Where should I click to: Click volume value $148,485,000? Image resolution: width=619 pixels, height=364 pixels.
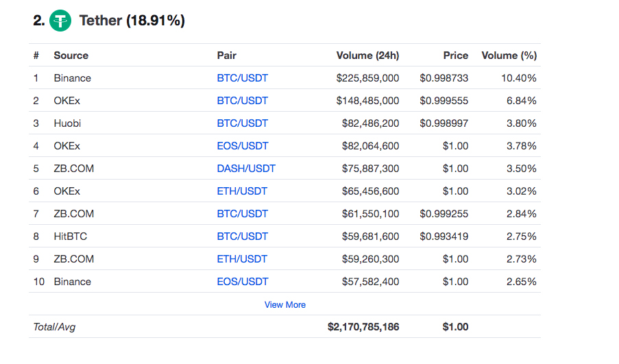(367, 101)
